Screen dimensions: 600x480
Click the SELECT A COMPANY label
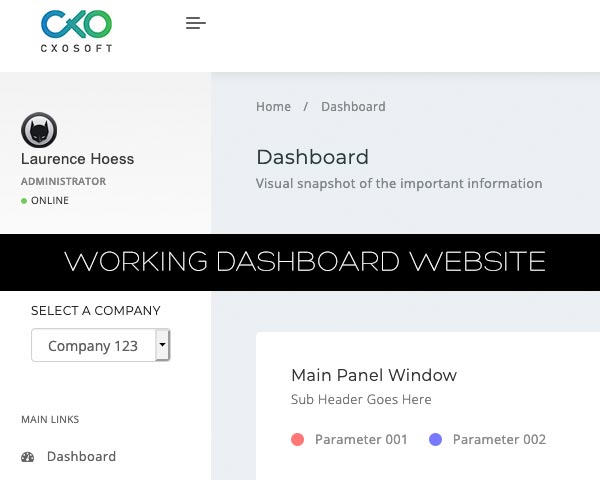coord(96,310)
